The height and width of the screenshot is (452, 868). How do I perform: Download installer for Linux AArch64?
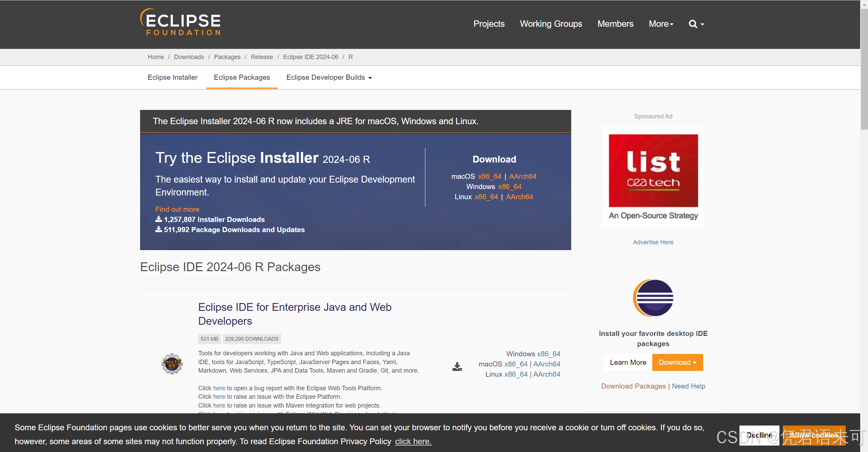tap(519, 197)
